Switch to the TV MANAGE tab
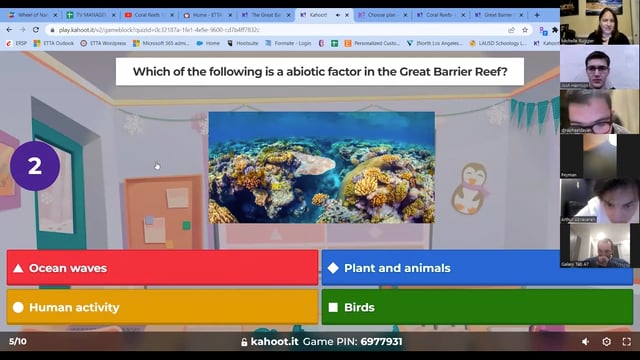Screen dimensions: 640x360 click(x=87, y=15)
